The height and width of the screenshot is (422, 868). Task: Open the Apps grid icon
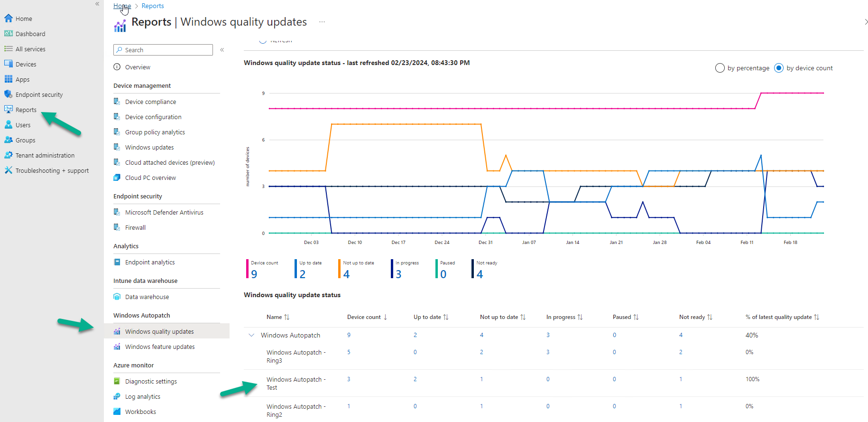9,79
